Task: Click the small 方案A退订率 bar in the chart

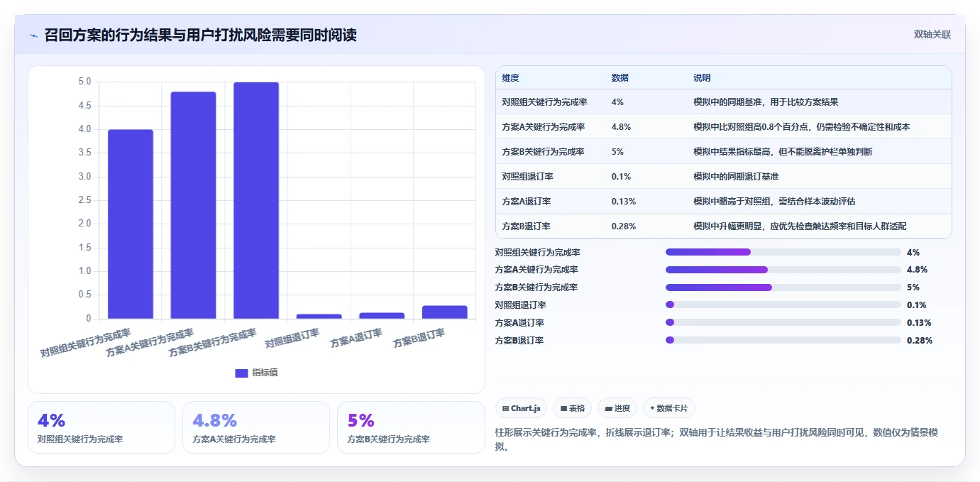Action: click(382, 316)
